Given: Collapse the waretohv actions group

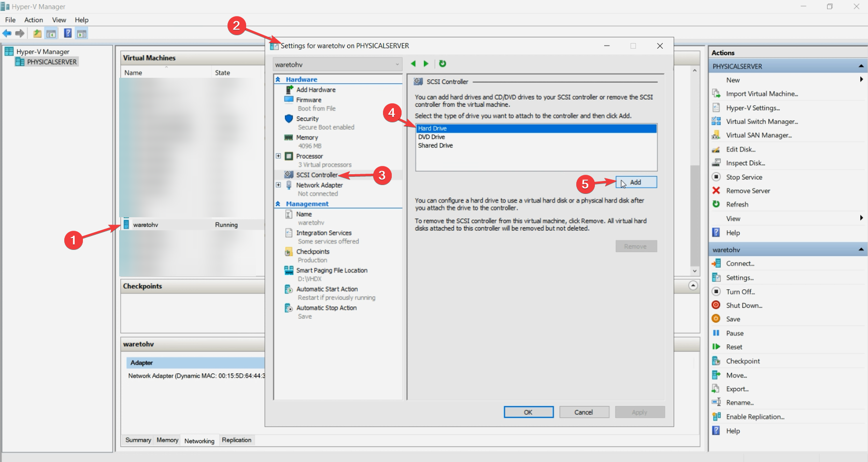Looking at the screenshot, I should pos(861,249).
